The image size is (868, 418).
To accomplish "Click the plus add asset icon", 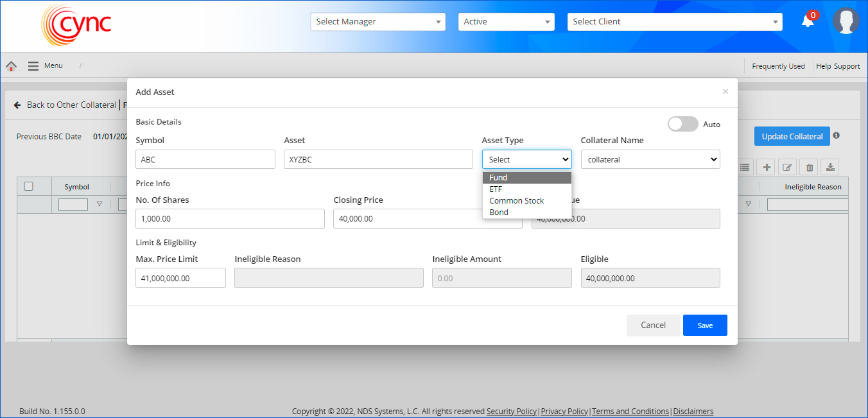I will (x=767, y=168).
